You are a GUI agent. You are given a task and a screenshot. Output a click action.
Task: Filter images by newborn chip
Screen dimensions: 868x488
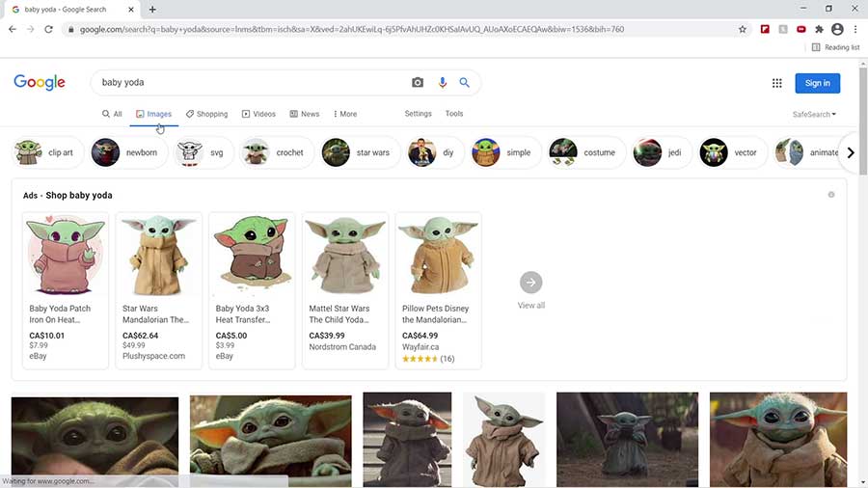click(128, 152)
